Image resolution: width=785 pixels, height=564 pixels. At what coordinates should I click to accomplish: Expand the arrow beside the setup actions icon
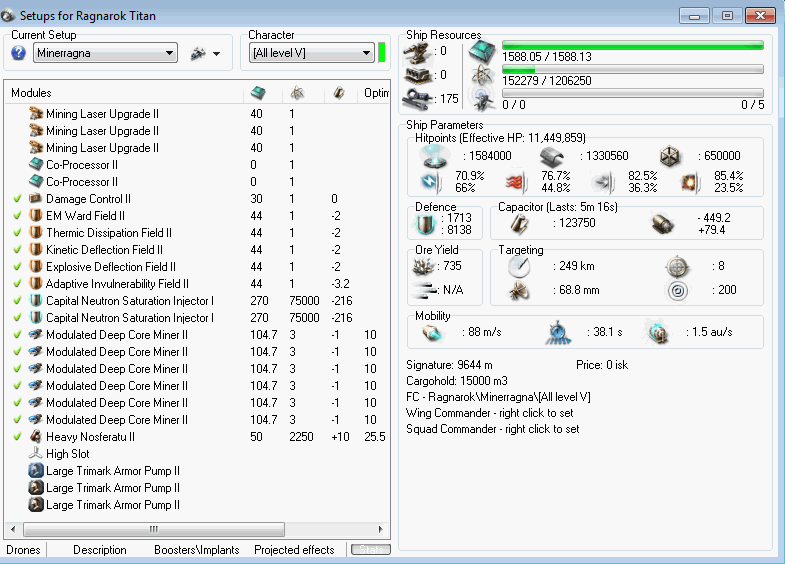[216, 54]
